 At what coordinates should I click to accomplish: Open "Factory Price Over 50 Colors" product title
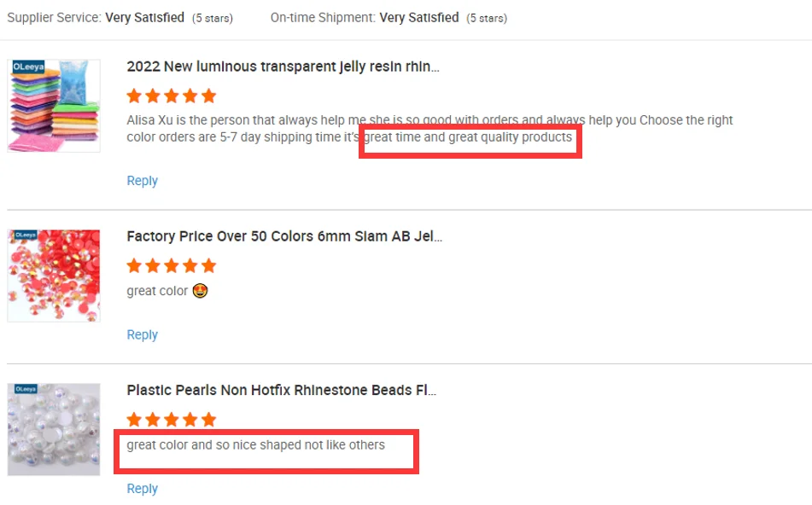click(x=283, y=236)
